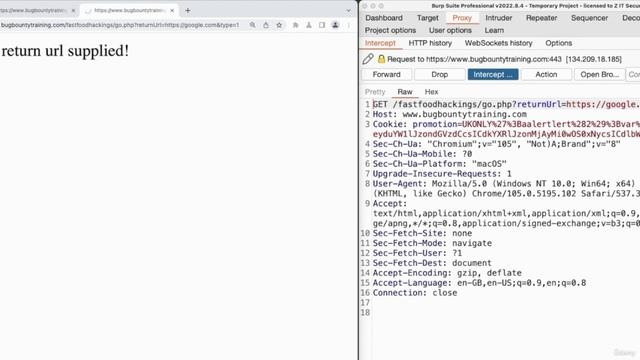Screen dimensions: 640x360
Task: Switch to HTTP history sub-tab
Action: click(x=430, y=43)
